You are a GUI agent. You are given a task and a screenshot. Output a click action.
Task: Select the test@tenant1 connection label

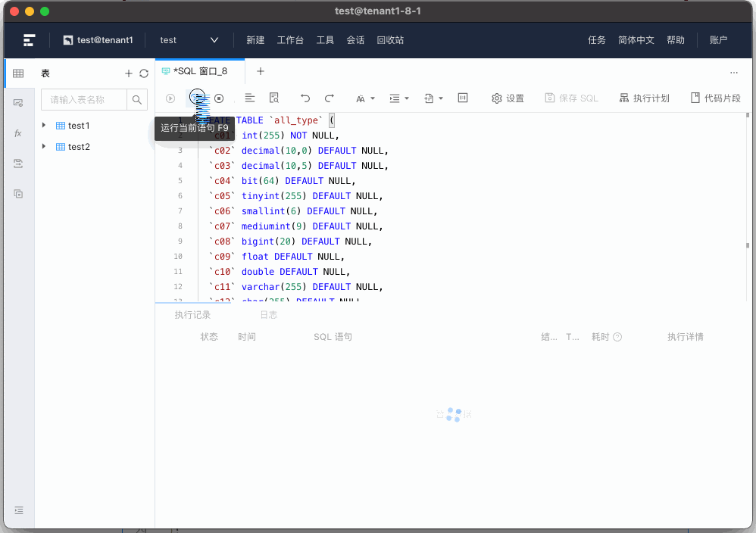point(98,40)
